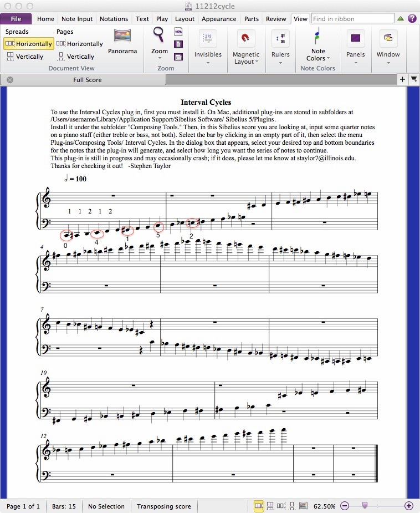The height and width of the screenshot is (513, 420).
Task: Select Pages Vertically view option
Action: [x=75, y=57]
